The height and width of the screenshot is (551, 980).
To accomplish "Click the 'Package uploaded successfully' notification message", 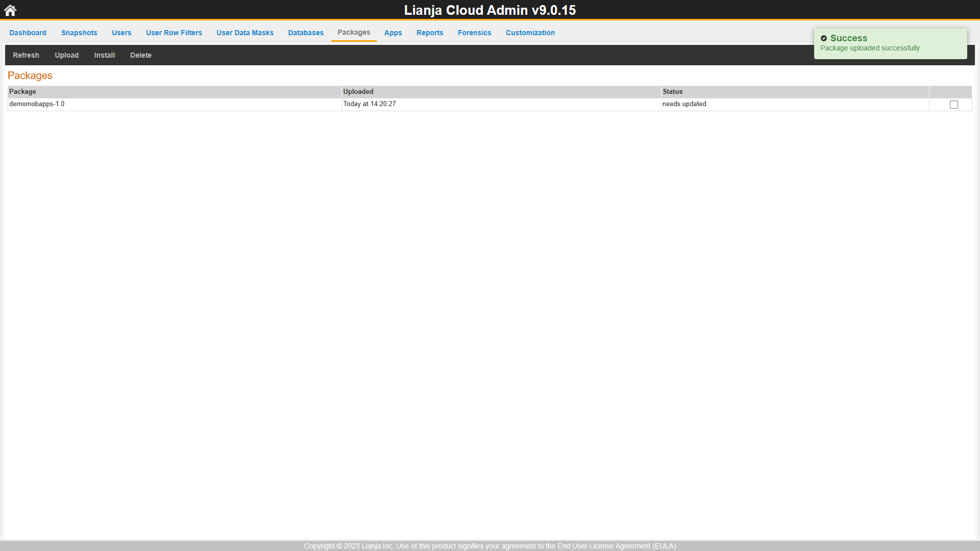I will tap(870, 48).
